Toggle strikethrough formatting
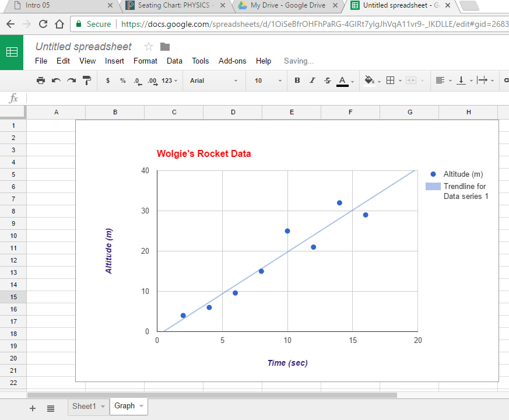 327,80
